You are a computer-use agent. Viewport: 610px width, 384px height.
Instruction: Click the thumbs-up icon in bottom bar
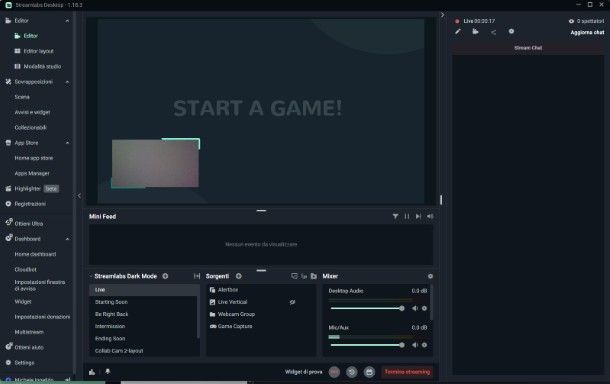[x=92, y=372]
